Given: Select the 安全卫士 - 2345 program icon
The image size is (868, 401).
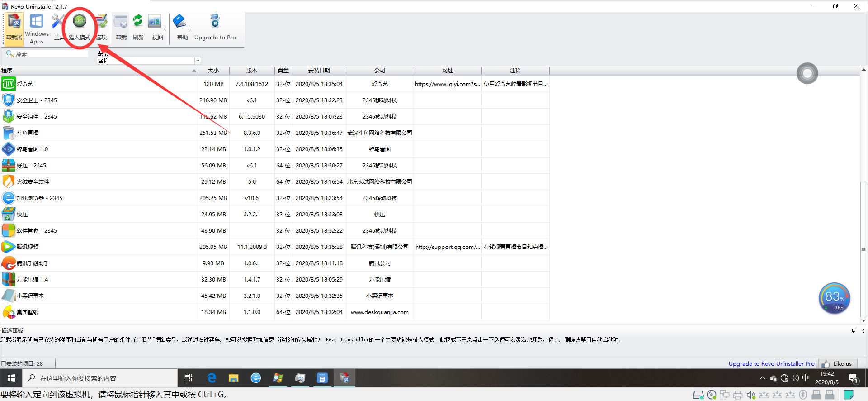Looking at the screenshot, I should (x=8, y=100).
